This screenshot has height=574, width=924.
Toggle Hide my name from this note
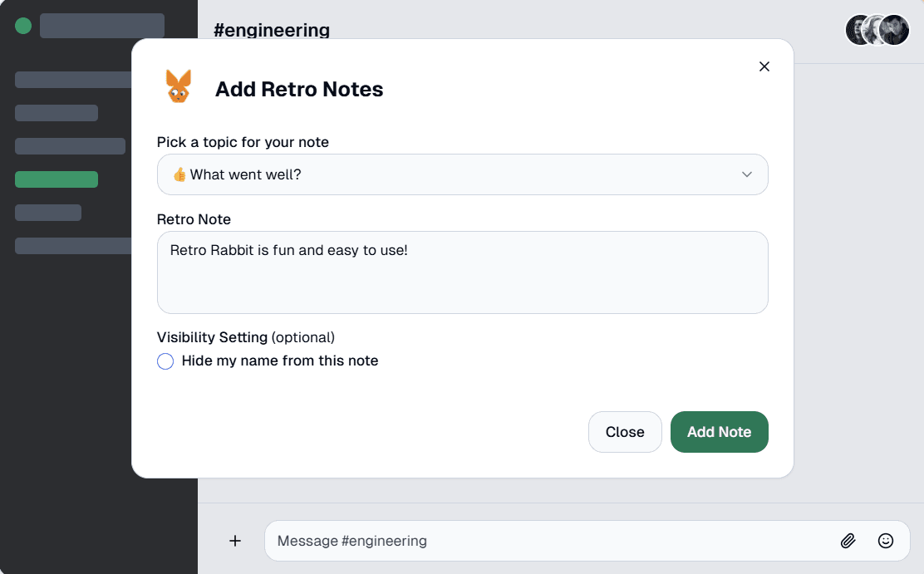pyautogui.click(x=165, y=361)
